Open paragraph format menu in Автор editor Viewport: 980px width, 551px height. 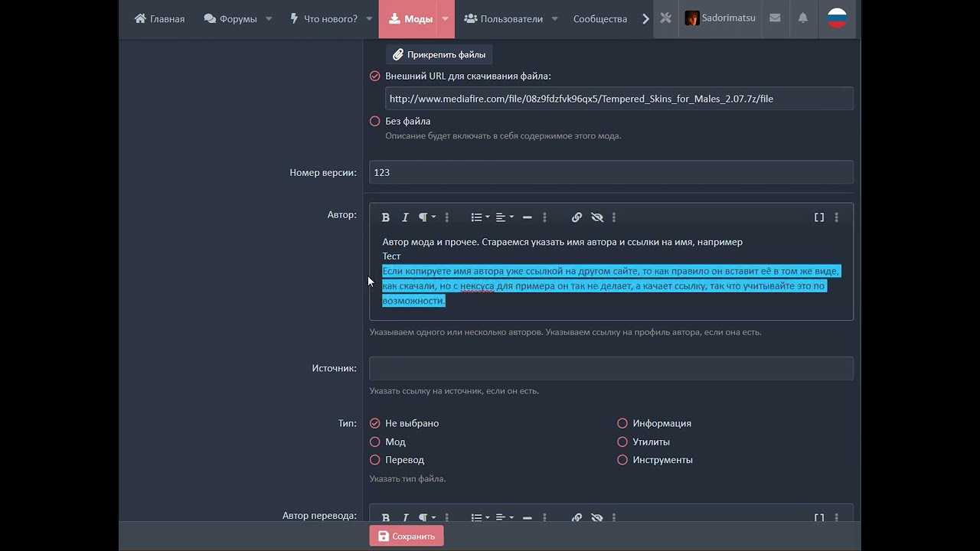tap(426, 217)
